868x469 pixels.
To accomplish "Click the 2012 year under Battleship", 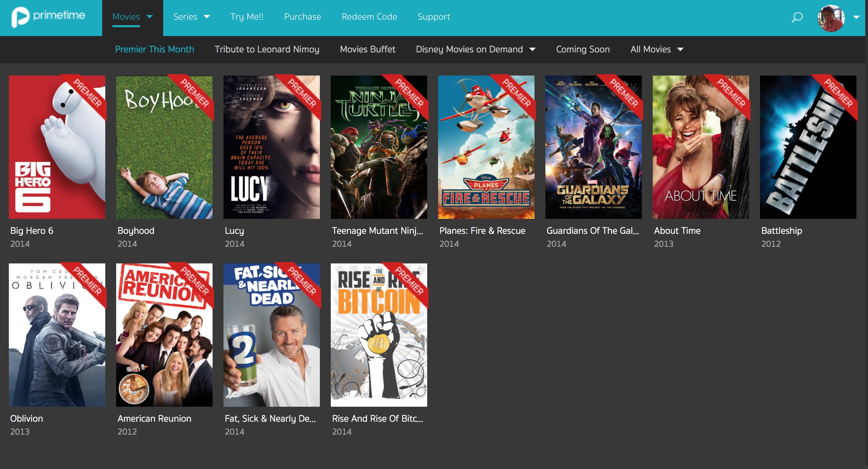I will coord(771,244).
